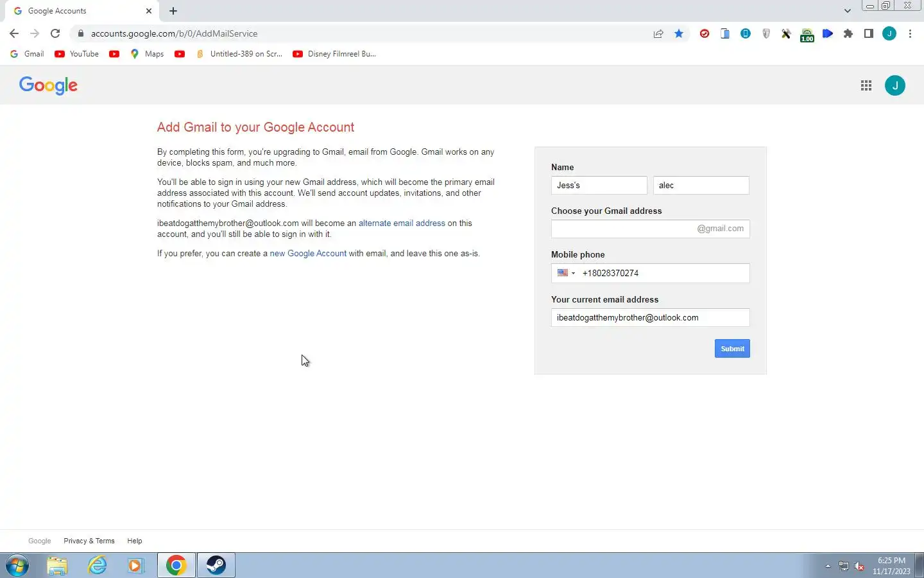Open Google account avatar J
Image resolution: width=924 pixels, height=578 pixels.
pos(895,85)
